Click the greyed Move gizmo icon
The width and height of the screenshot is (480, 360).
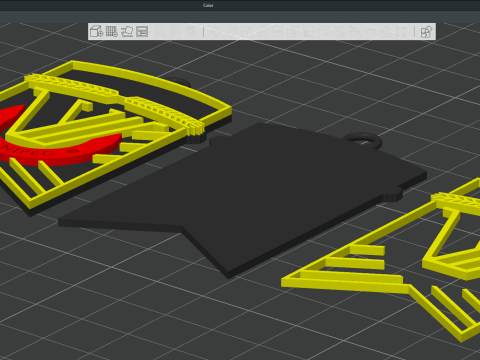(x=215, y=32)
